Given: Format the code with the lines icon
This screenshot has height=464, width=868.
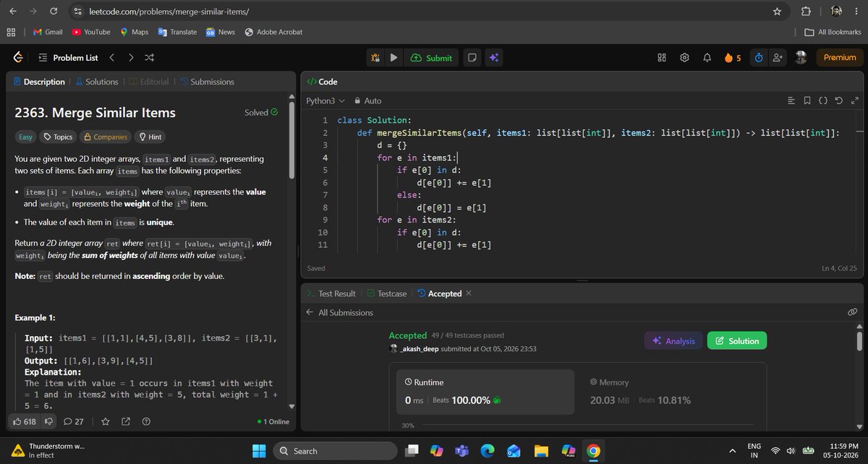Looking at the screenshot, I should (791, 101).
